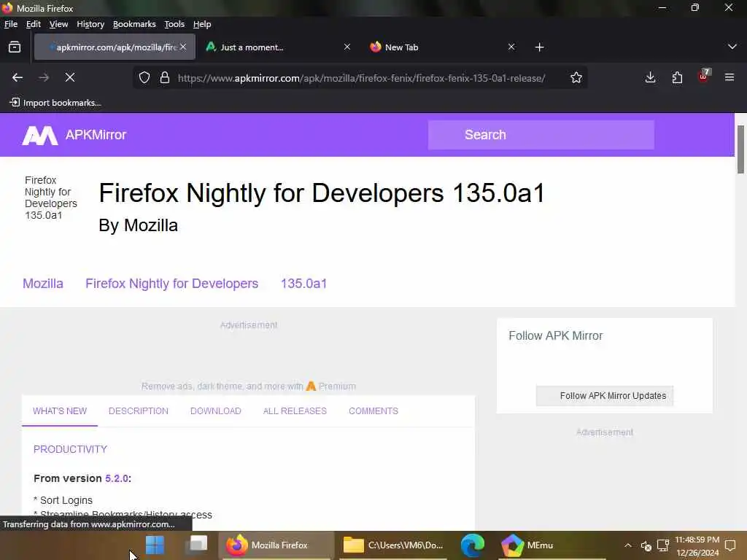The height and width of the screenshot is (560, 747).
Task: Open the red extension with badge 7
Action: click(x=704, y=76)
